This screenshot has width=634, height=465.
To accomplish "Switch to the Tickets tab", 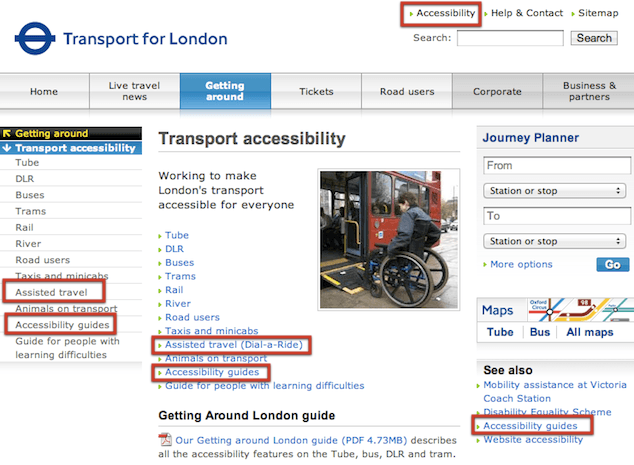I will [x=316, y=91].
